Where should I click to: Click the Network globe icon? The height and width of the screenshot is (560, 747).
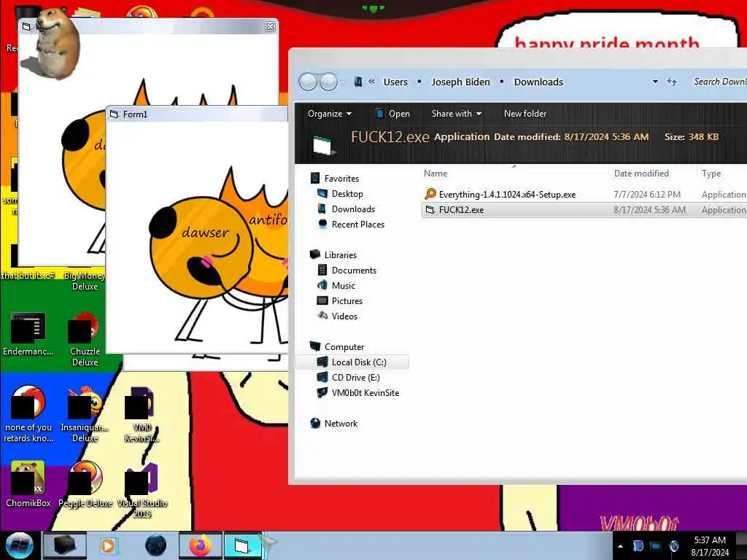point(315,423)
